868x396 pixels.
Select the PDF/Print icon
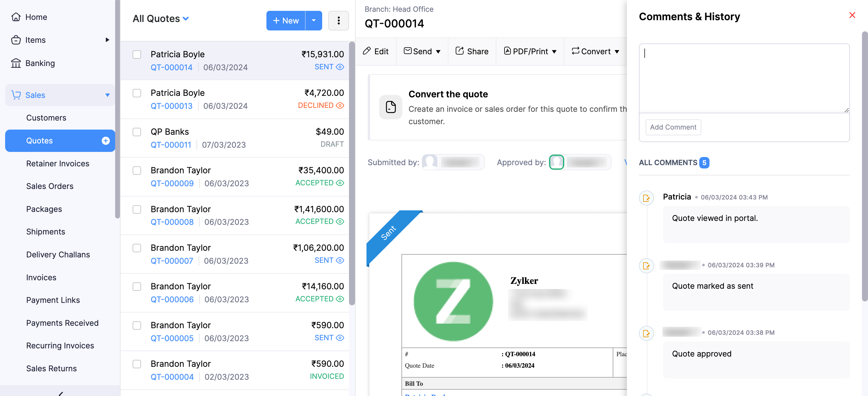point(508,51)
